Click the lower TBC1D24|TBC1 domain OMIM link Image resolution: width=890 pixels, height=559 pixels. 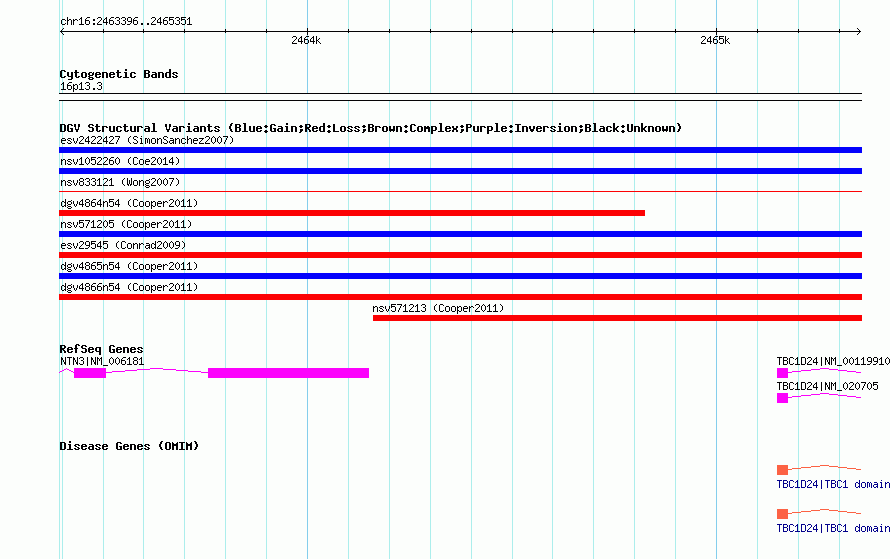tap(833, 528)
